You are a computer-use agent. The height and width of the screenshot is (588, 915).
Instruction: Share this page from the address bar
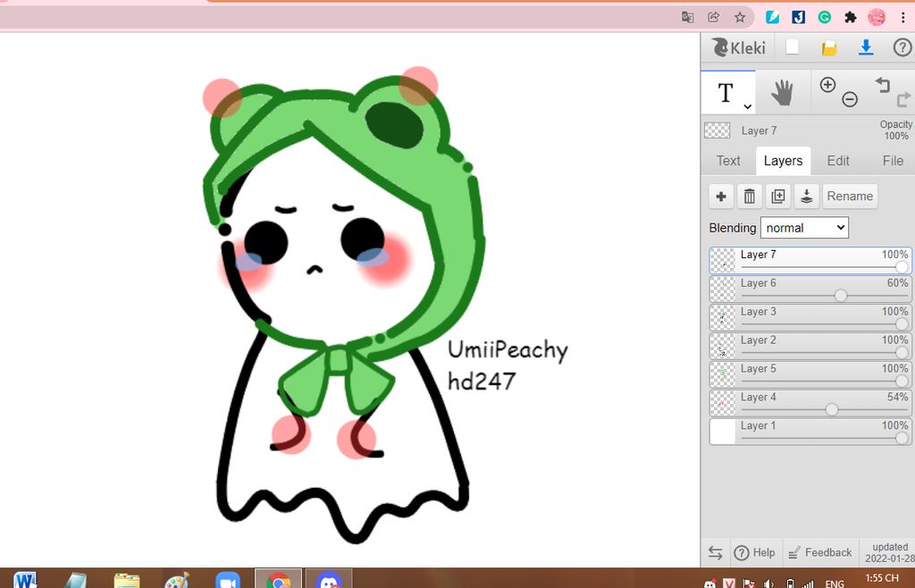713,18
